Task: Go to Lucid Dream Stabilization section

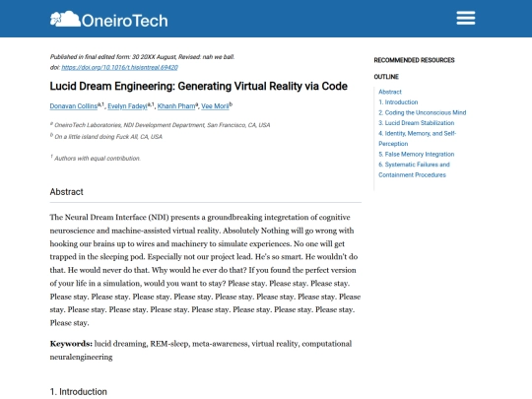Action: click(417, 123)
